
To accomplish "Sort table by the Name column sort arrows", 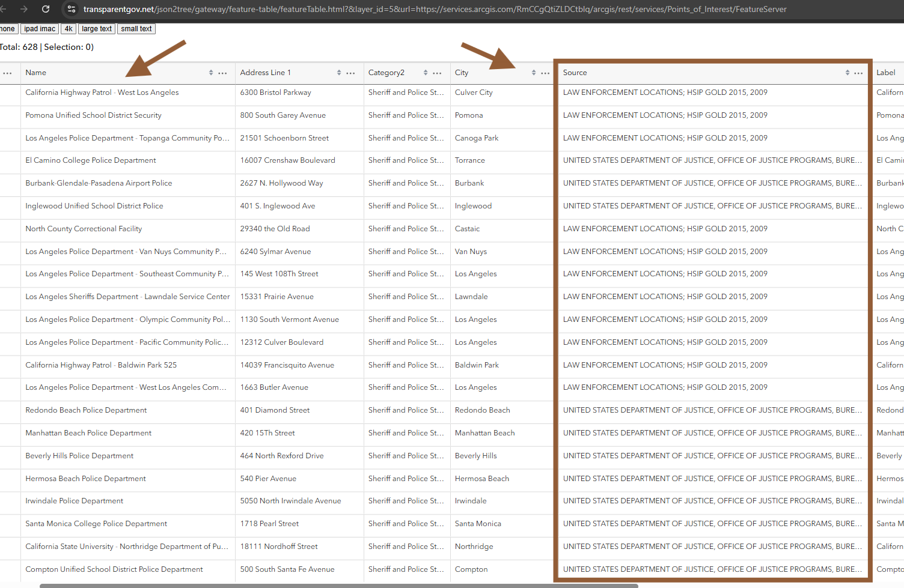I will point(211,73).
